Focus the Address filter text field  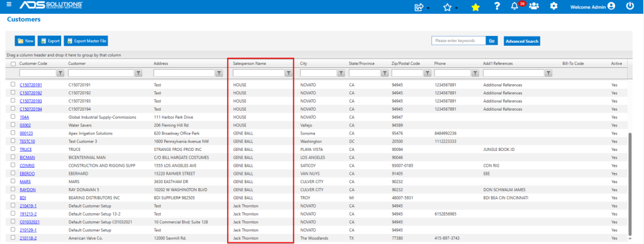184,73
